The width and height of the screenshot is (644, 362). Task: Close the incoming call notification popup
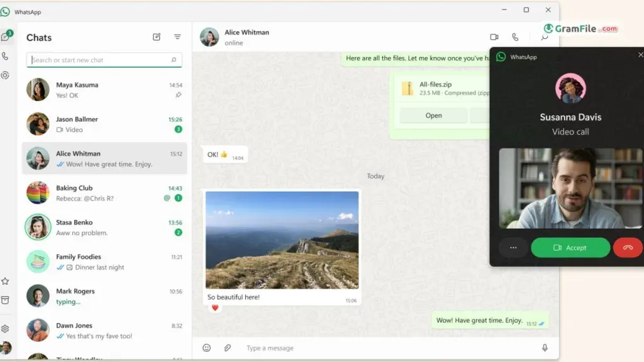[640, 55]
